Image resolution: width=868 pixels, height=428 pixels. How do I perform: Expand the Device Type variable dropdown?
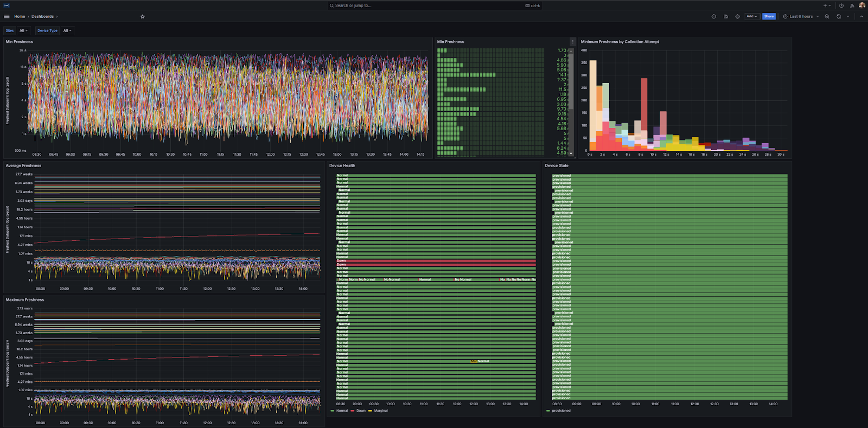pos(67,30)
